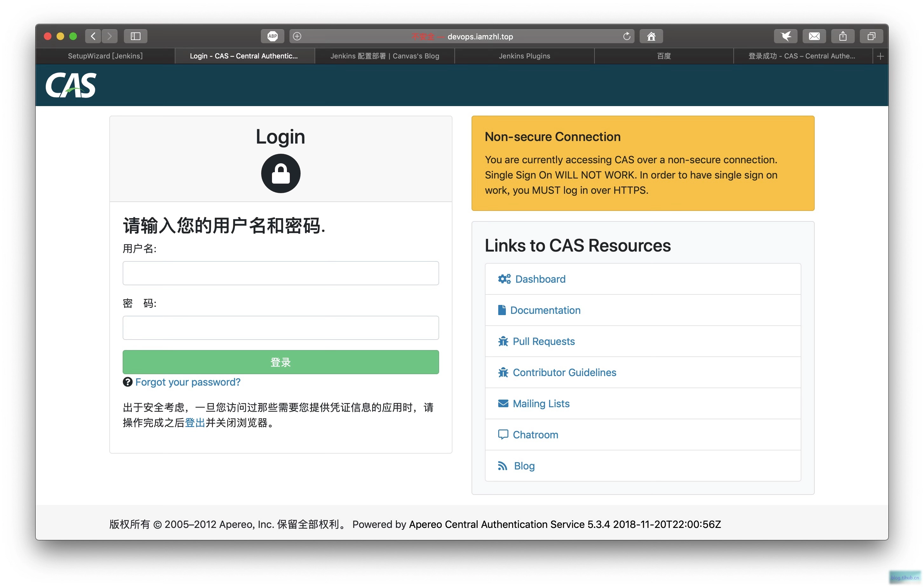Open the home page via house icon
Screen dimensions: 924x587
pos(651,36)
